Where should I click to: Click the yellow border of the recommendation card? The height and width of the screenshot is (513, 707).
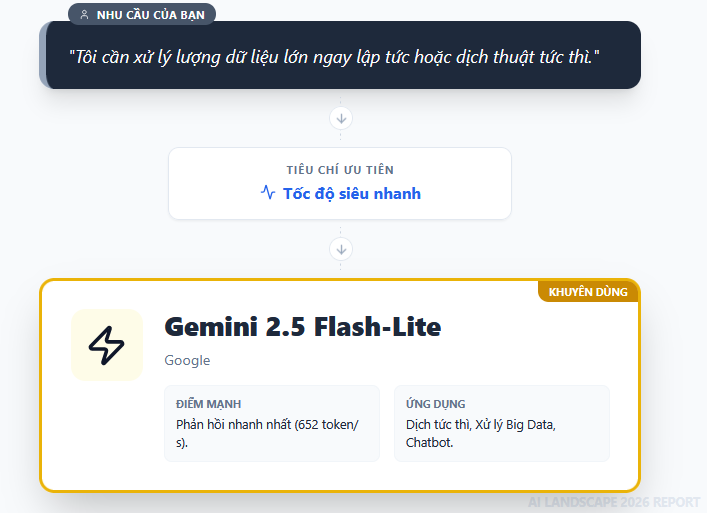41,400
